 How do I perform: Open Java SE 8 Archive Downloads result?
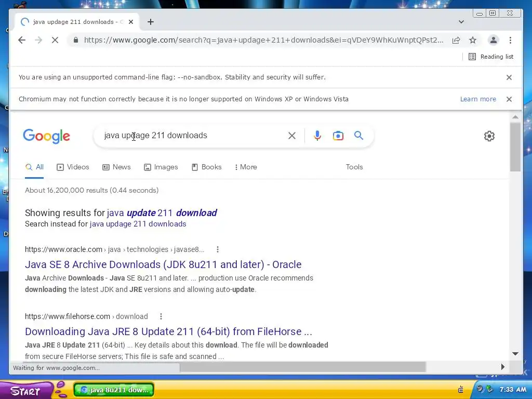click(x=163, y=264)
